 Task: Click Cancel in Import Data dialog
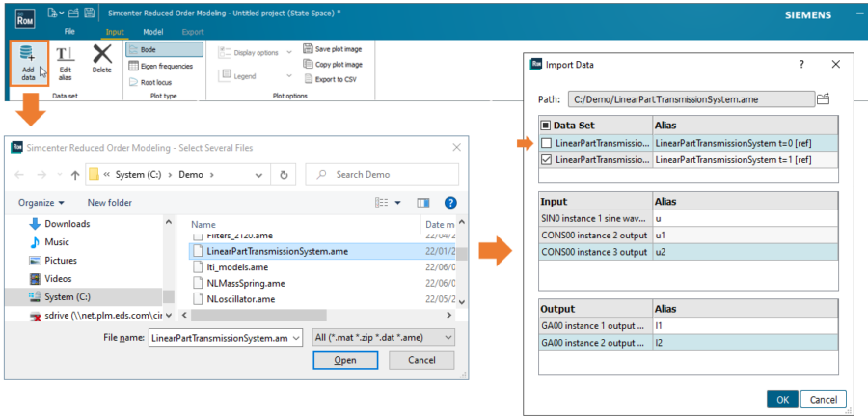(x=824, y=400)
